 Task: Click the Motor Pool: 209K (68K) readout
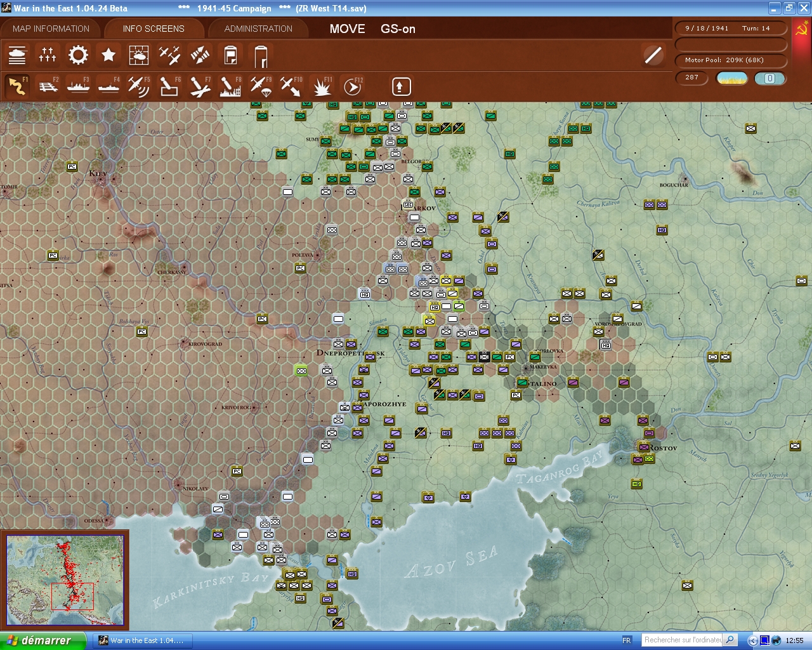coord(731,60)
